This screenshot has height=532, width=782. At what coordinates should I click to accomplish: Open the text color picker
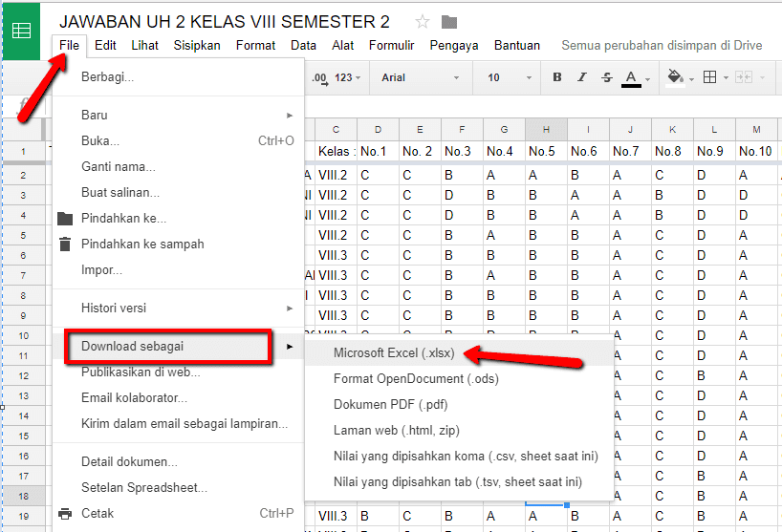(631, 78)
